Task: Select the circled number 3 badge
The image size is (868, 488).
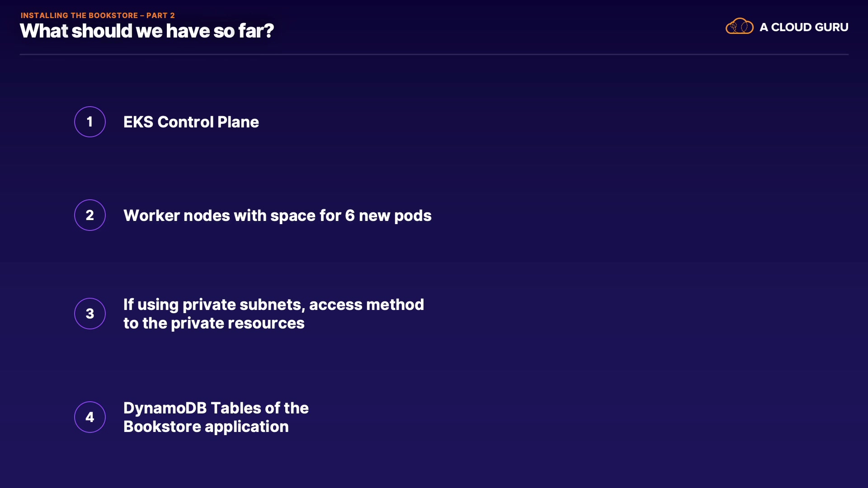Action: pos(90,314)
